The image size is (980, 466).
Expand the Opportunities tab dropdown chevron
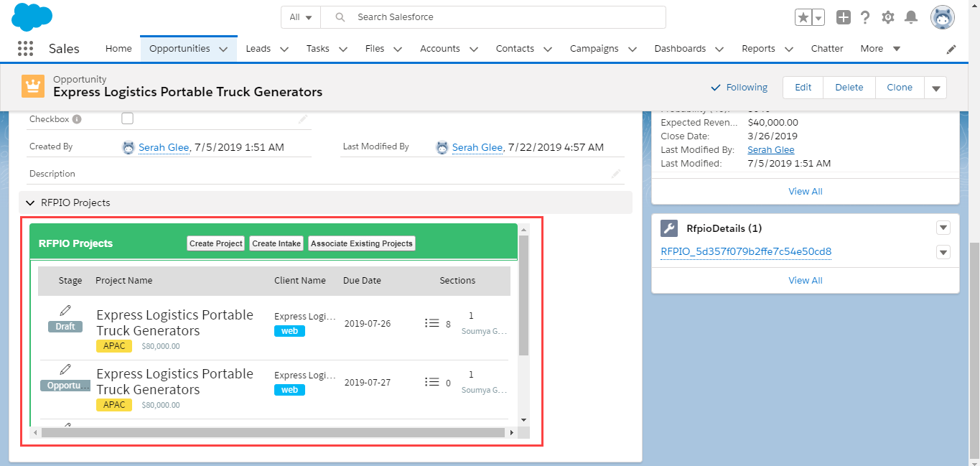pos(223,50)
